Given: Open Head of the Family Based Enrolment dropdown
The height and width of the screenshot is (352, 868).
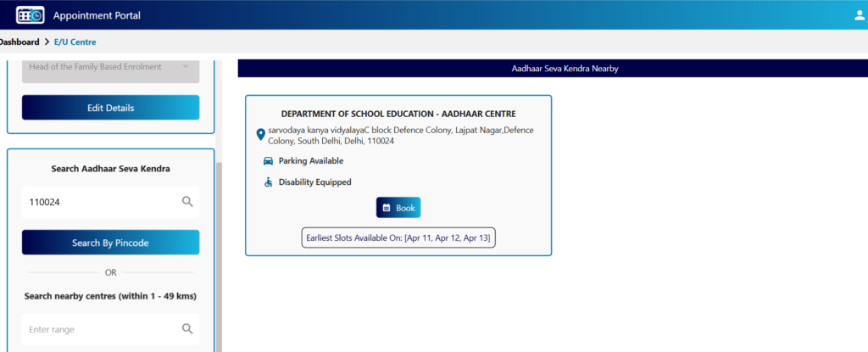Looking at the screenshot, I should [110, 67].
